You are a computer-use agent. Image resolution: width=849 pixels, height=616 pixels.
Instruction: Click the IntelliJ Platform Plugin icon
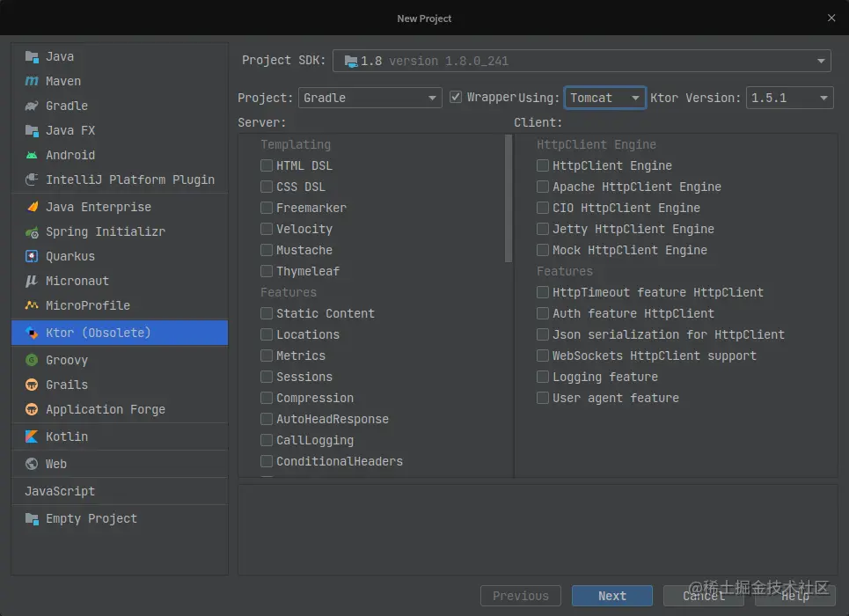click(x=32, y=180)
